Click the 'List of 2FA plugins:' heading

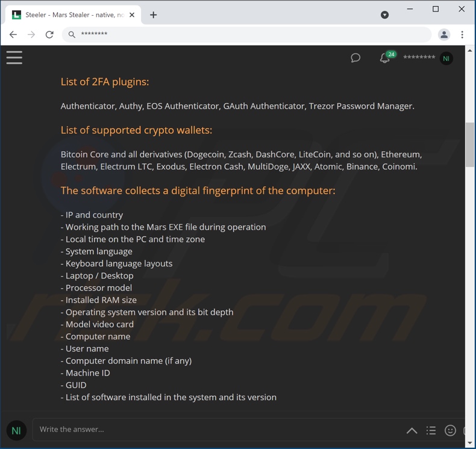(x=105, y=82)
